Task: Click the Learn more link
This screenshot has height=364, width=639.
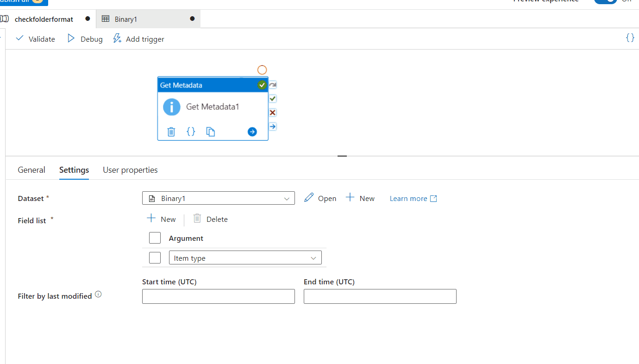Action: (x=409, y=198)
